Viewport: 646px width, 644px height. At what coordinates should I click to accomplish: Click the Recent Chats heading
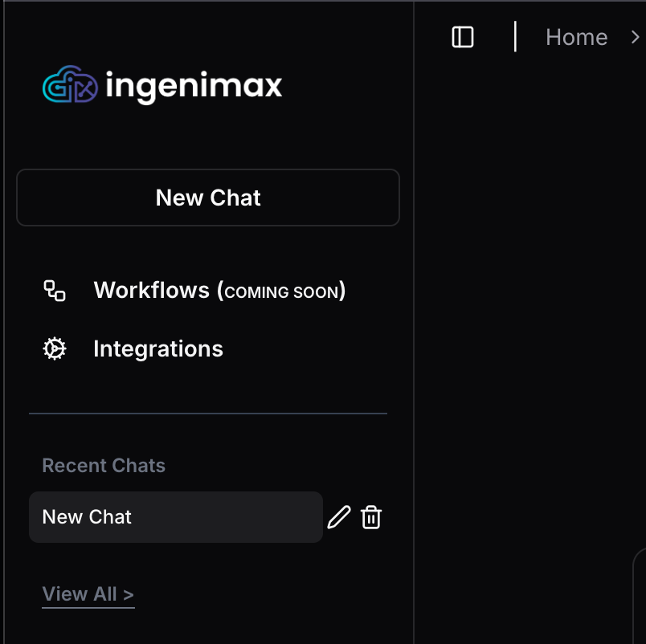coord(104,465)
